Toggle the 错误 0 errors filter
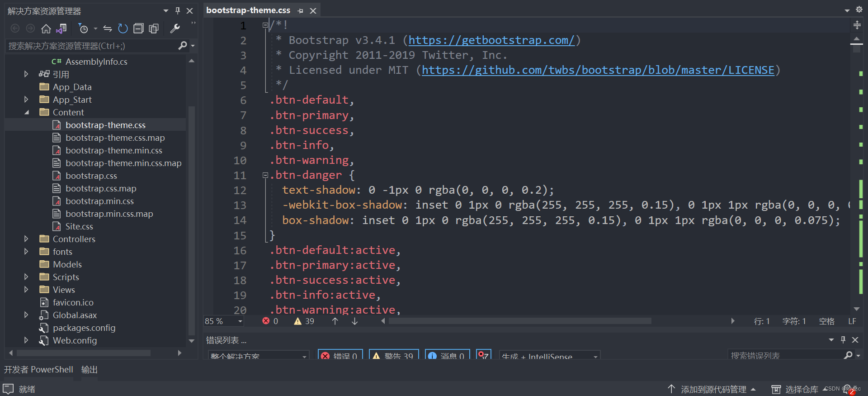Viewport: 868px width, 396px height. pos(340,356)
